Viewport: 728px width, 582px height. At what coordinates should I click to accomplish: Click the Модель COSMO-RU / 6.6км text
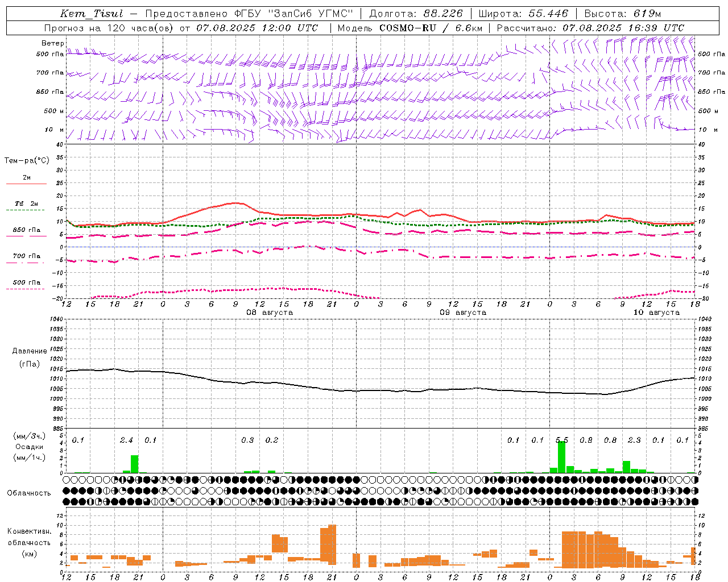409,28
